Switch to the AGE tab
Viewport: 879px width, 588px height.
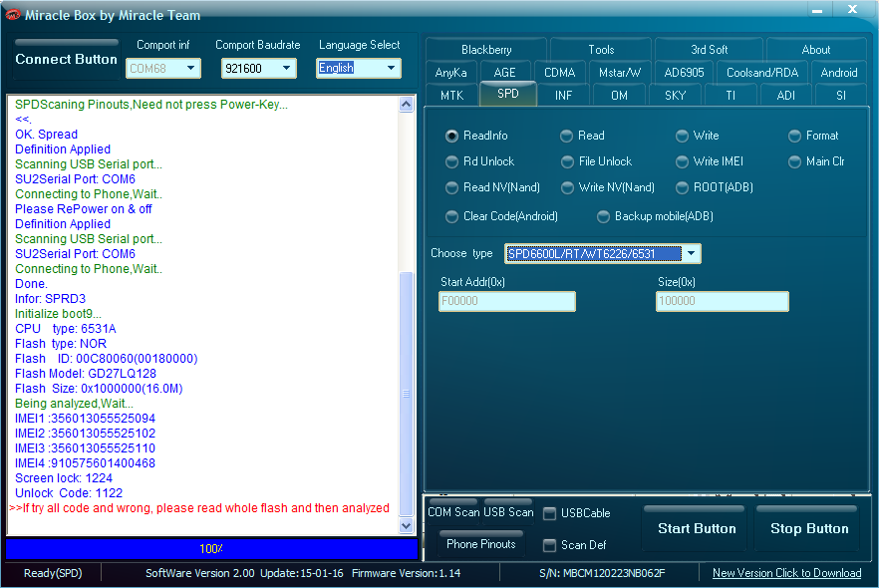504,73
